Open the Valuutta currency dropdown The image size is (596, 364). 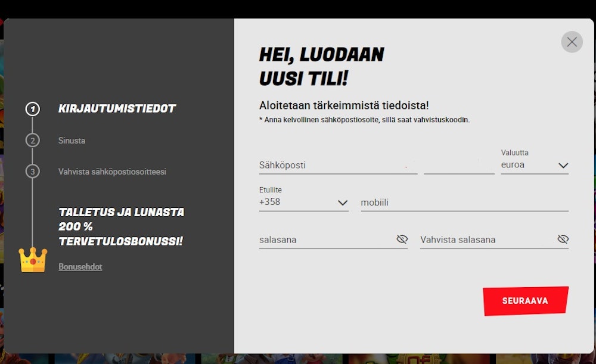pos(534,165)
